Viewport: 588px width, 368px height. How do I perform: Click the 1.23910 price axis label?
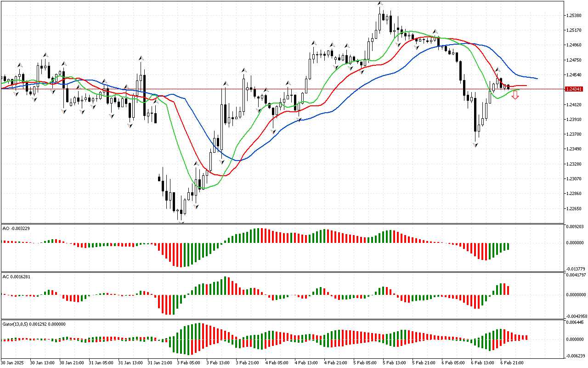pyautogui.click(x=574, y=120)
